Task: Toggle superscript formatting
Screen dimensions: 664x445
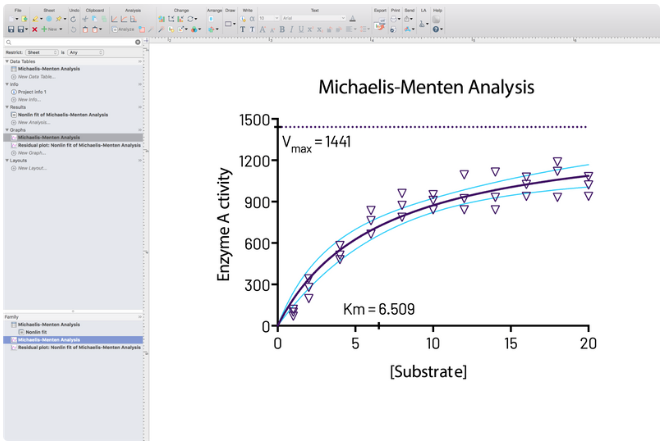Action: coord(310,29)
